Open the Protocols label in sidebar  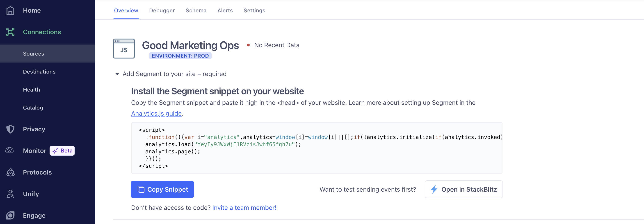tap(37, 172)
